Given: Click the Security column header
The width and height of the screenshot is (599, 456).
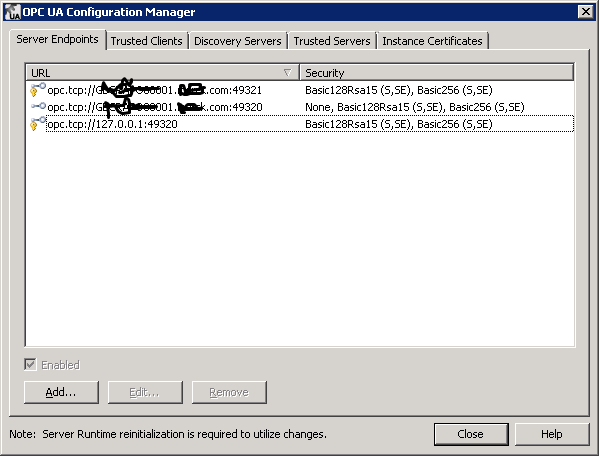Looking at the screenshot, I should point(437,73).
